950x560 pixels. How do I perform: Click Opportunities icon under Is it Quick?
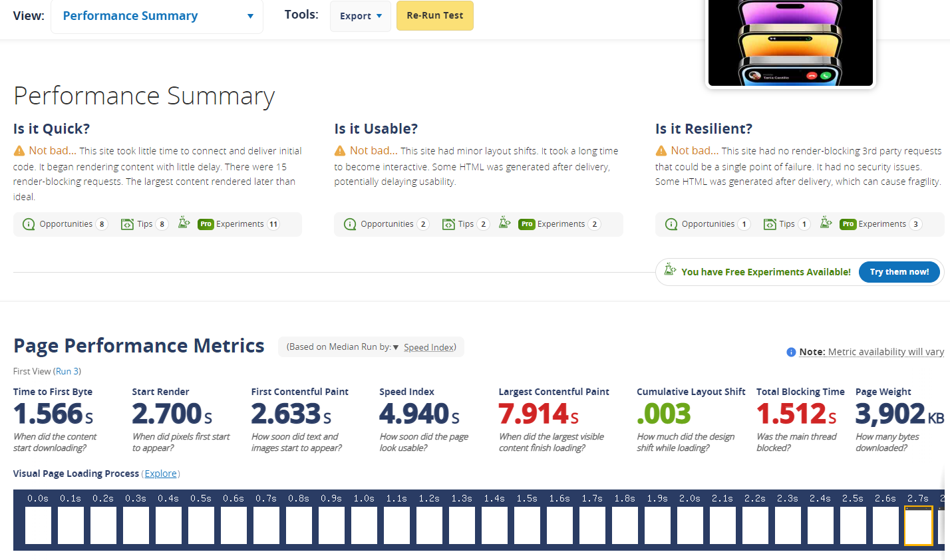29,224
